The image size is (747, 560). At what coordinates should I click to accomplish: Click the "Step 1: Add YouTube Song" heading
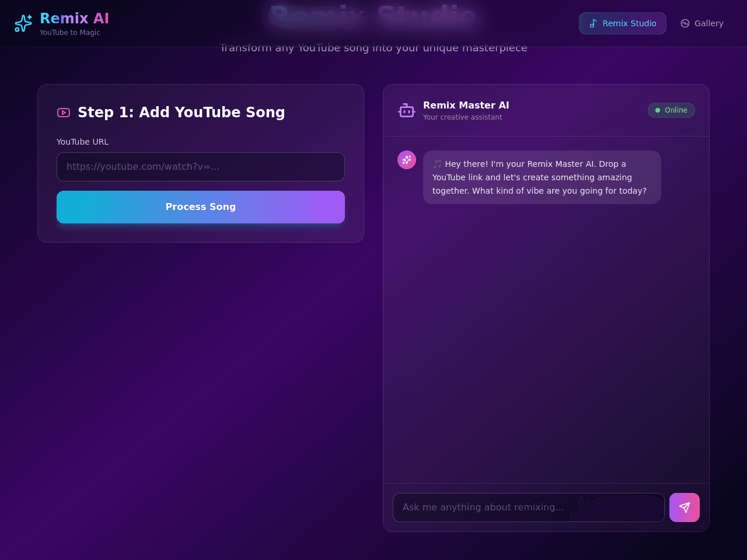pyautogui.click(x=181, y=113)
